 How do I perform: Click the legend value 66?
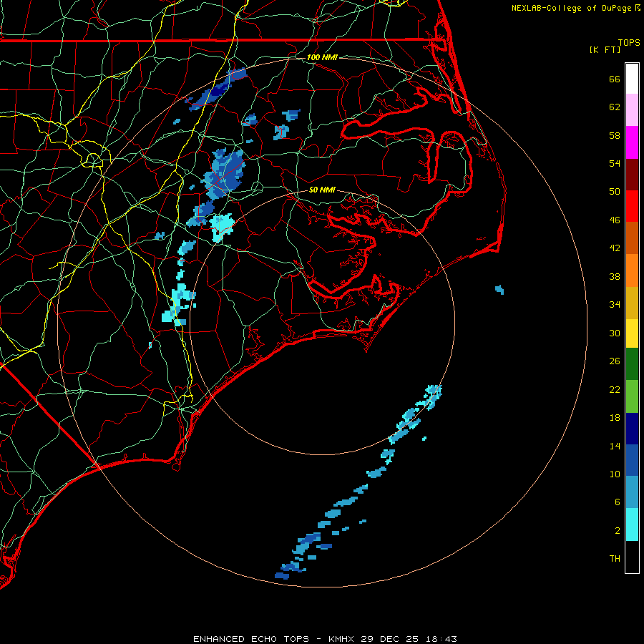click(x=615, y=79)
